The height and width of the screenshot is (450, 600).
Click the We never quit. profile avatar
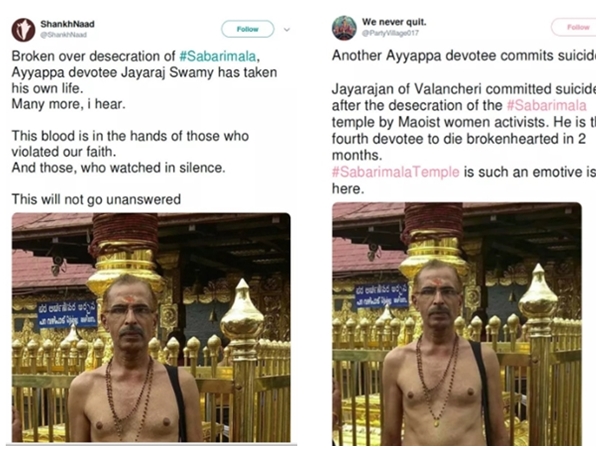coord(344,27)
